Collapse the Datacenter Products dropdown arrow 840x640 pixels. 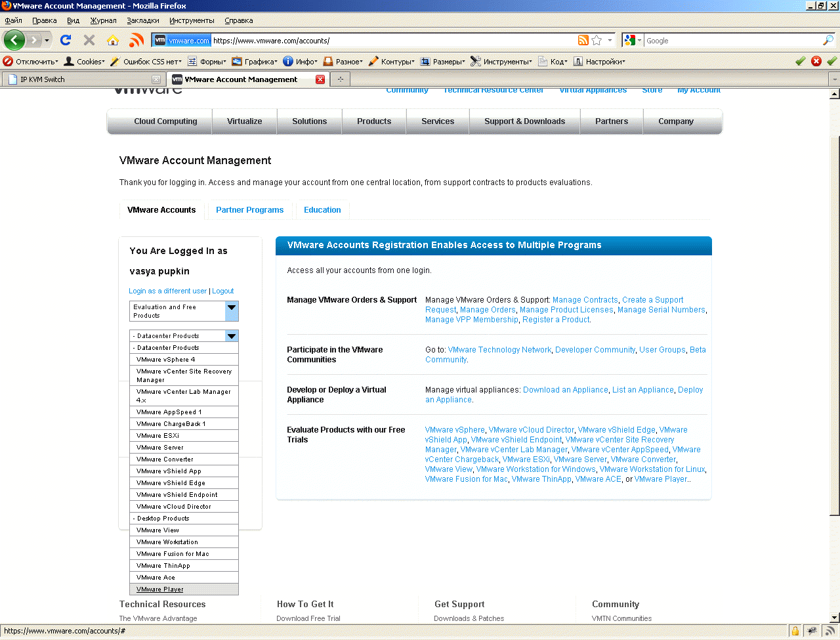pyautogui.click(x=232, y=335)
